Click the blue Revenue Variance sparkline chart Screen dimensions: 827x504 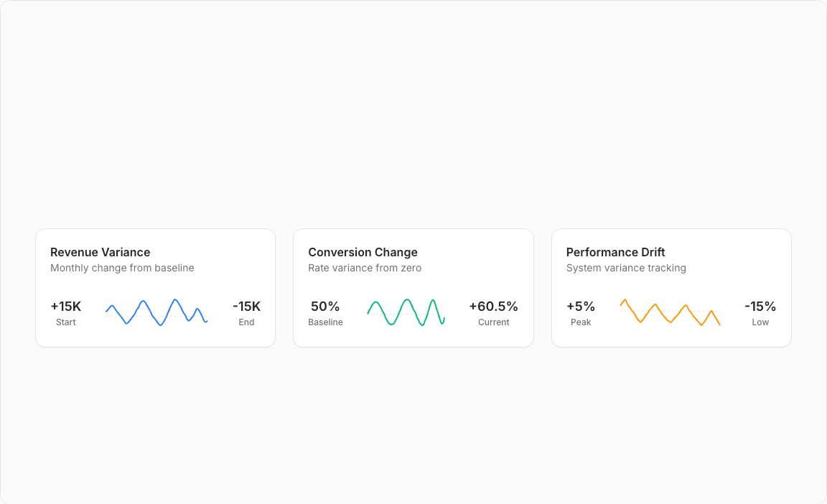pos(156,312)
